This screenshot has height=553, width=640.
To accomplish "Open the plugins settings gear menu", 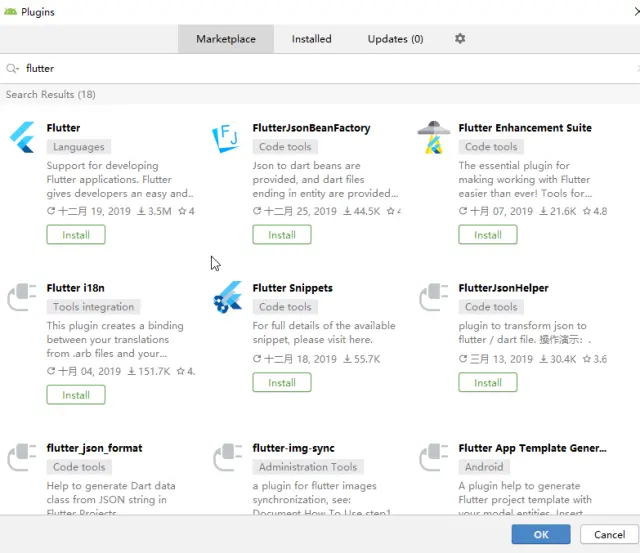I will click(x=460, y=39).
